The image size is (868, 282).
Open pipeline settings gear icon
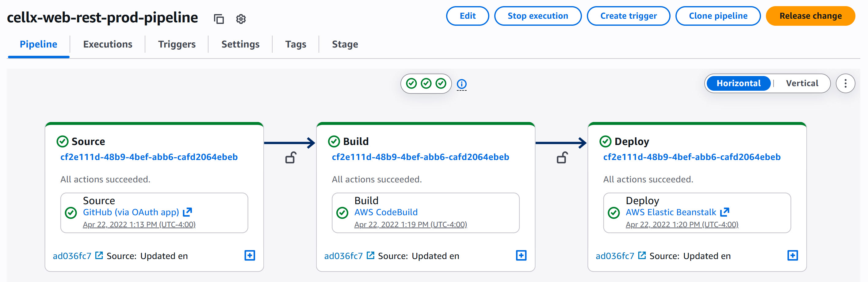[x=241, y=19]
